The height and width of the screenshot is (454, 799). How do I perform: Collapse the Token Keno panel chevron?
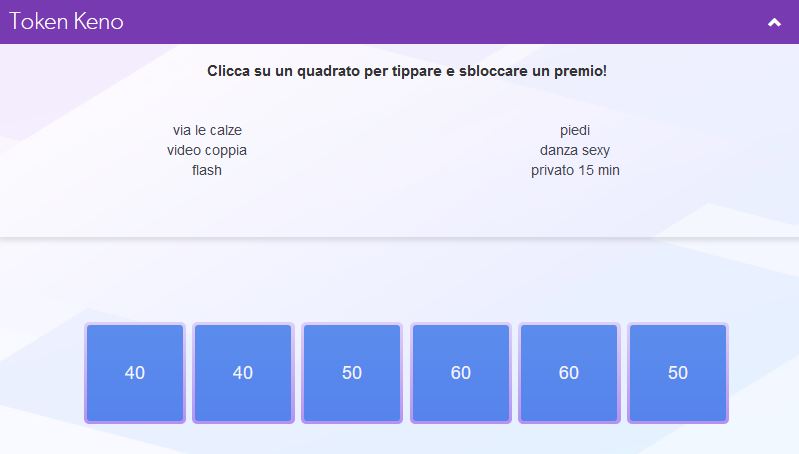click(x=774, y=22)
